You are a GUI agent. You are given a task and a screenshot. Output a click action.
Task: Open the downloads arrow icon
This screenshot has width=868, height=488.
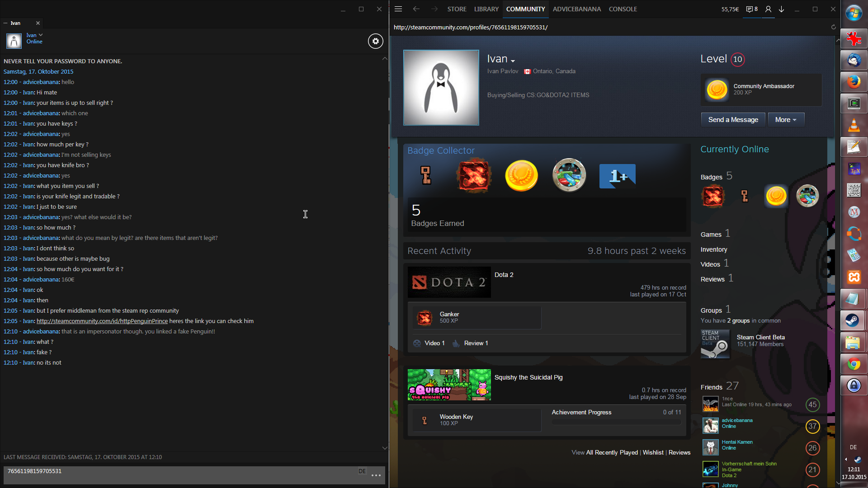781,9
